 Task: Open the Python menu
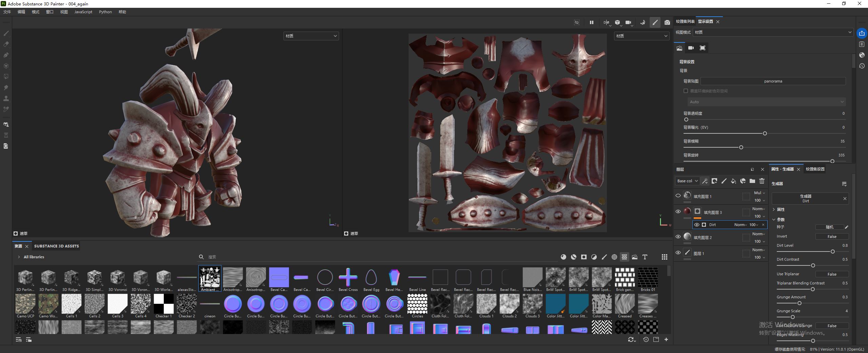click(105, 12)
